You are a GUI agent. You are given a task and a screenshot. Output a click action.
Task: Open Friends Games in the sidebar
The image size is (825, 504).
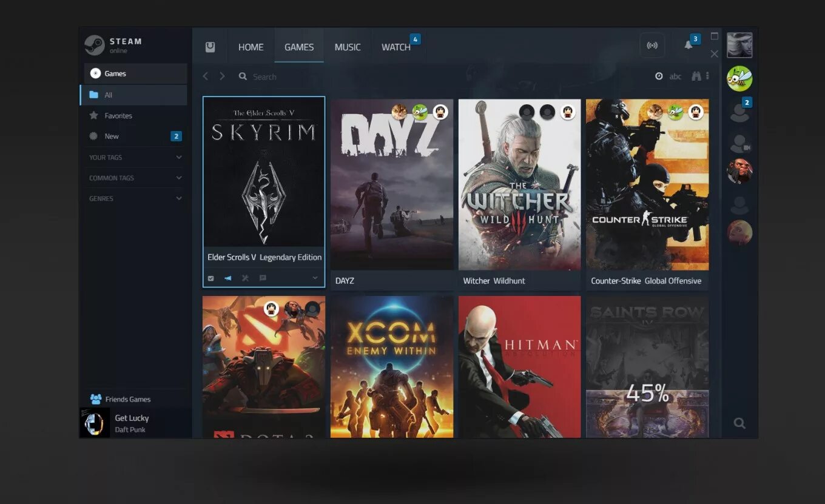[x=121, y=399]
